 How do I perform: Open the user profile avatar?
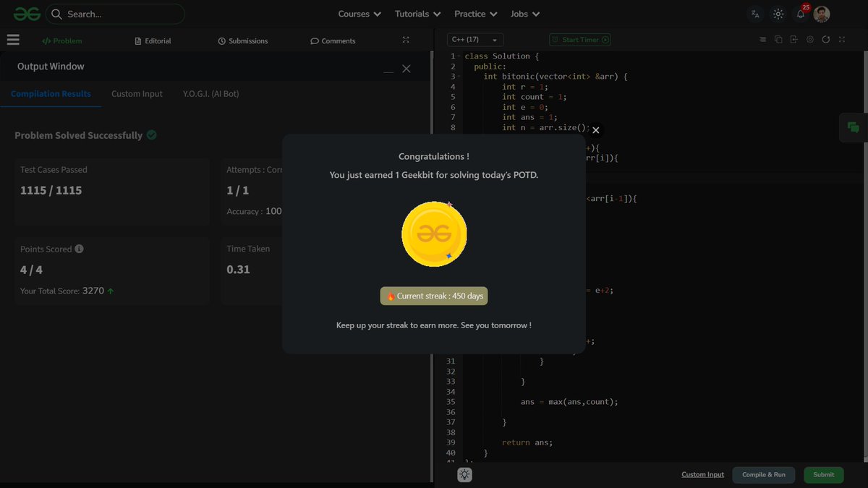pyautogui.click(x=822, y=14)
